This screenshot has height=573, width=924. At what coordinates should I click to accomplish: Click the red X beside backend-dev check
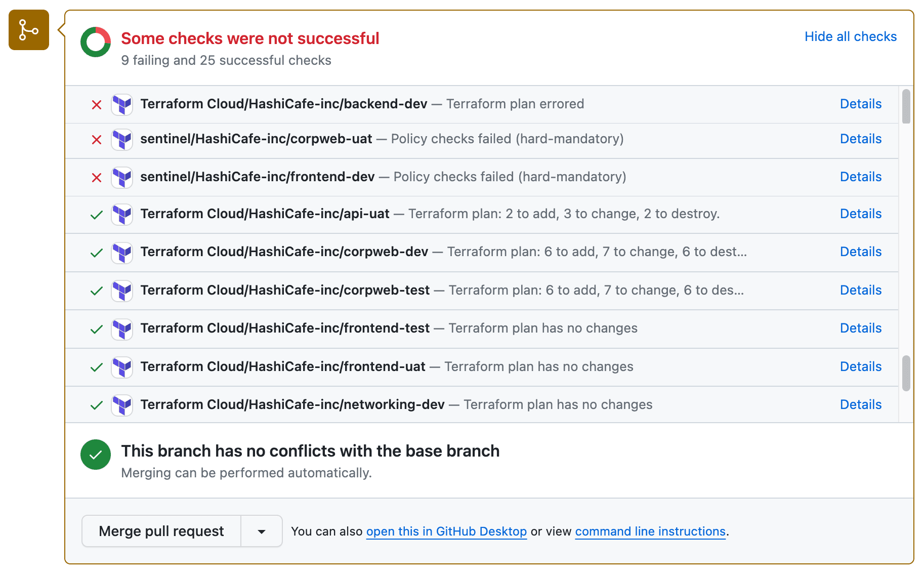click(97, 104)
